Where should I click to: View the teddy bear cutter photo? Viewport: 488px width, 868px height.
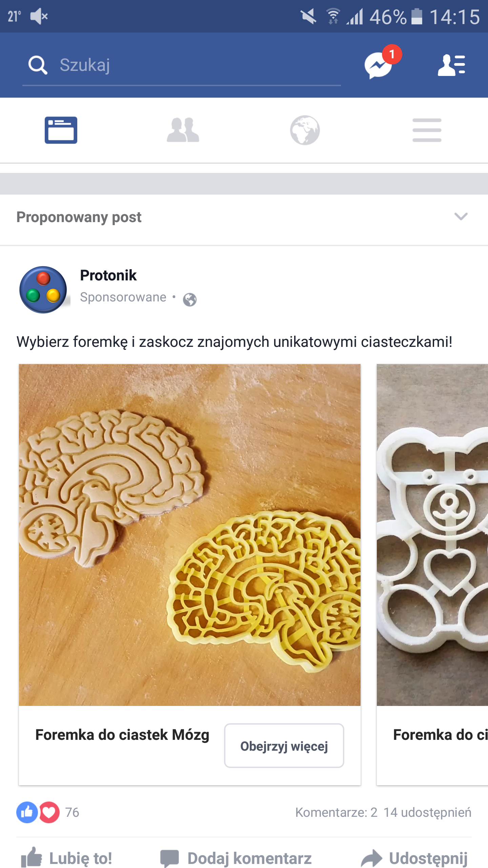[x=432, y=535]
